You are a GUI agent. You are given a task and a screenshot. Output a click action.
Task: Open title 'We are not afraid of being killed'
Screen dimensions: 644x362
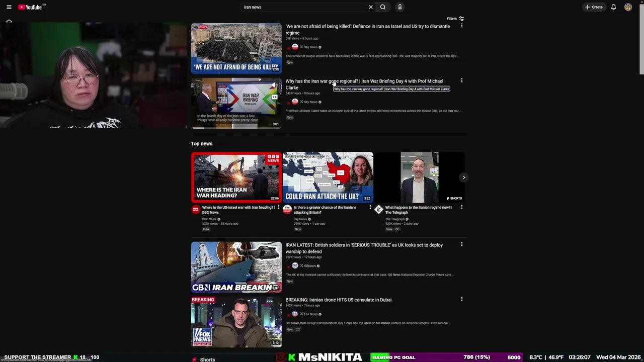(367, 29)
